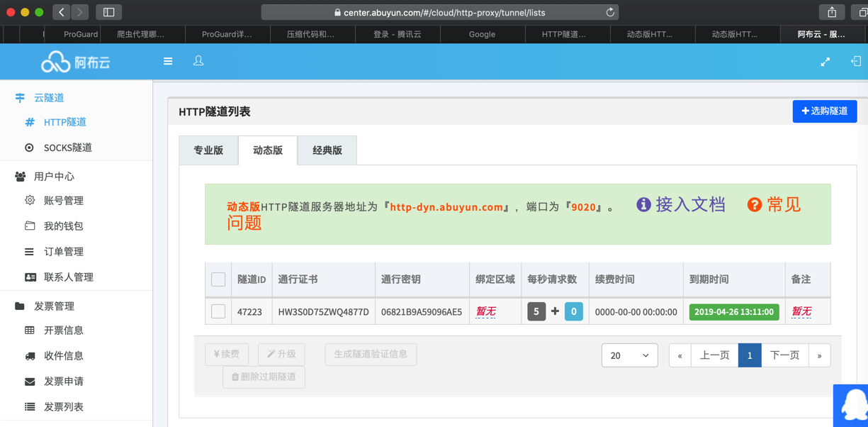Click the 下一页 pagination button
Image resolution: width=868 pixels, height=427 pixels.
coord(784,355)
